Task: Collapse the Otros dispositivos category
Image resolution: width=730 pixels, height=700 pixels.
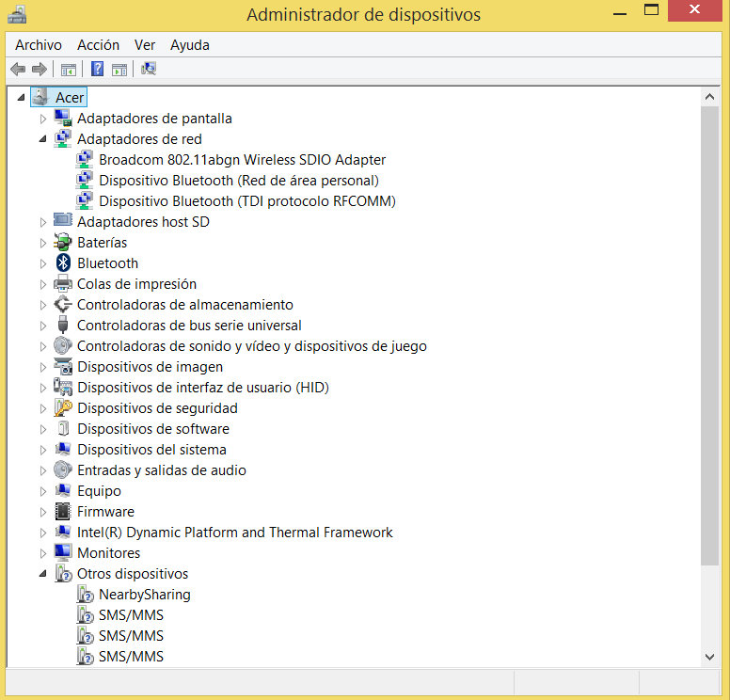Action: tap(43, 573)
